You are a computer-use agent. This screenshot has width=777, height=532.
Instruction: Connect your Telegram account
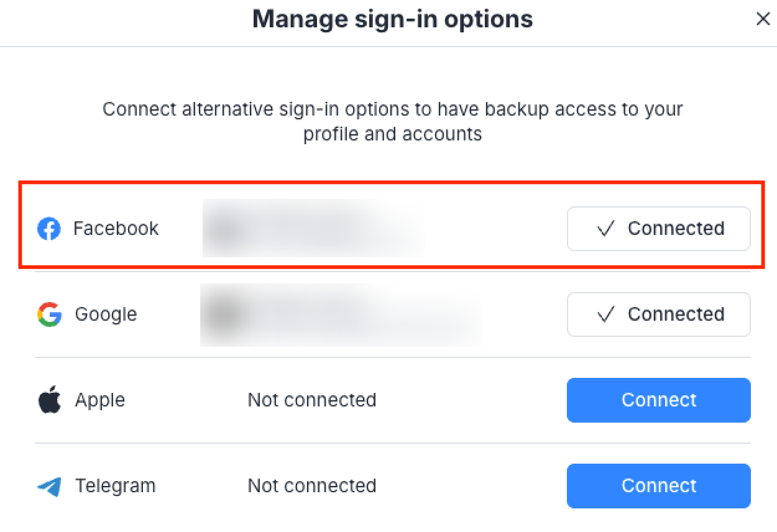[658, 486]
